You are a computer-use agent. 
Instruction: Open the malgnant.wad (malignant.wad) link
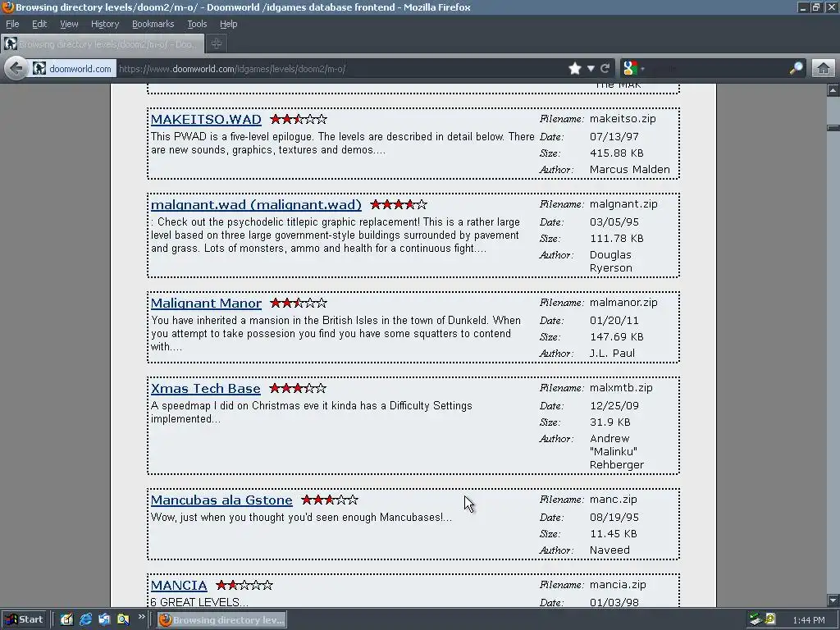(x=256, y=204)
